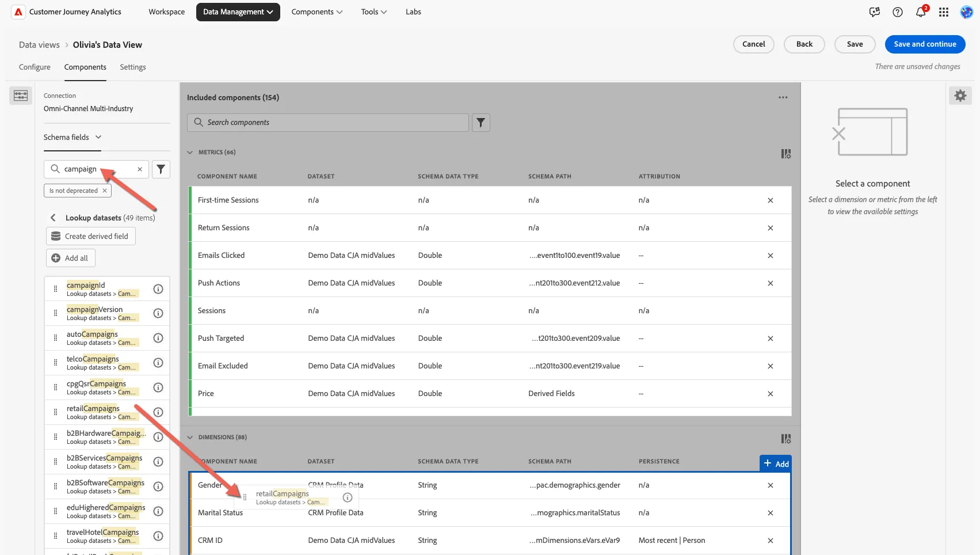Viewport: 980px width, 555px height.
Task: Open the app switcher grid
Action: pyautogui.click(x=944, y=12)
